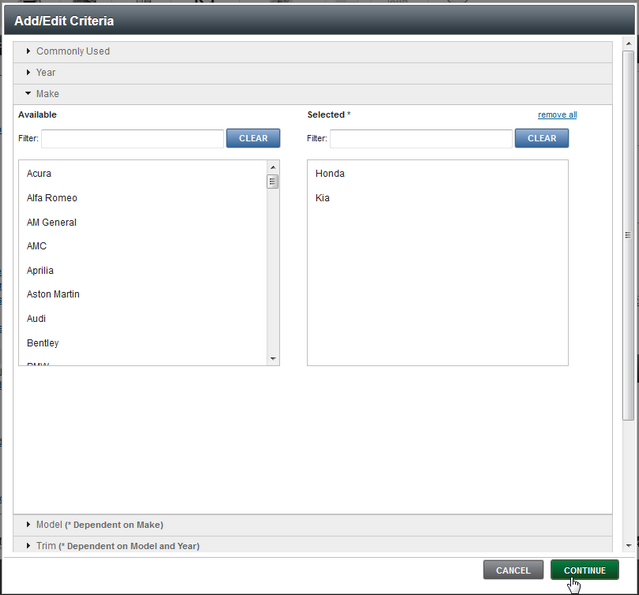Clear the Selected filter
Viewport: 639px width, 595px height.
click(x=542, y=139)
